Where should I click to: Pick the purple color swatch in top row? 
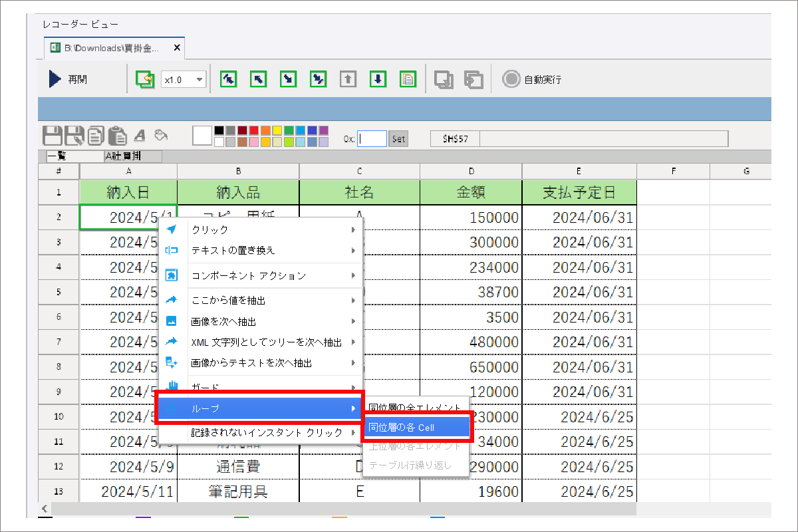click(x=324, y=131)
